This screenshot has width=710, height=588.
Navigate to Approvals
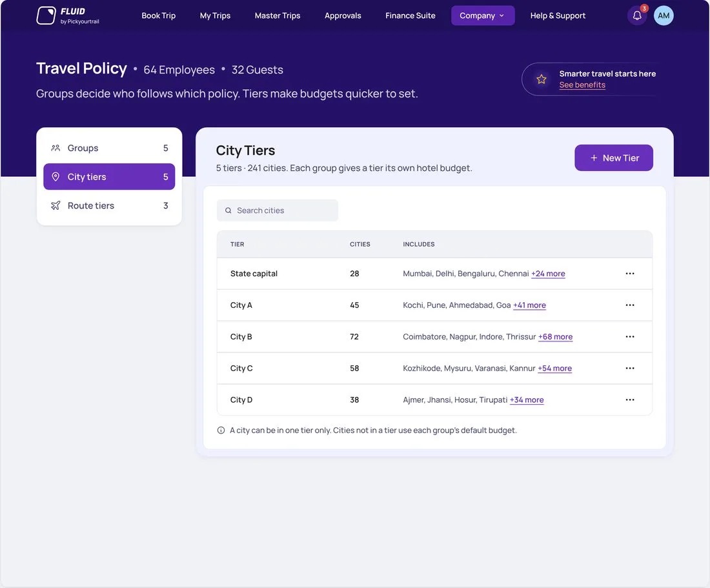pos(343,16)
